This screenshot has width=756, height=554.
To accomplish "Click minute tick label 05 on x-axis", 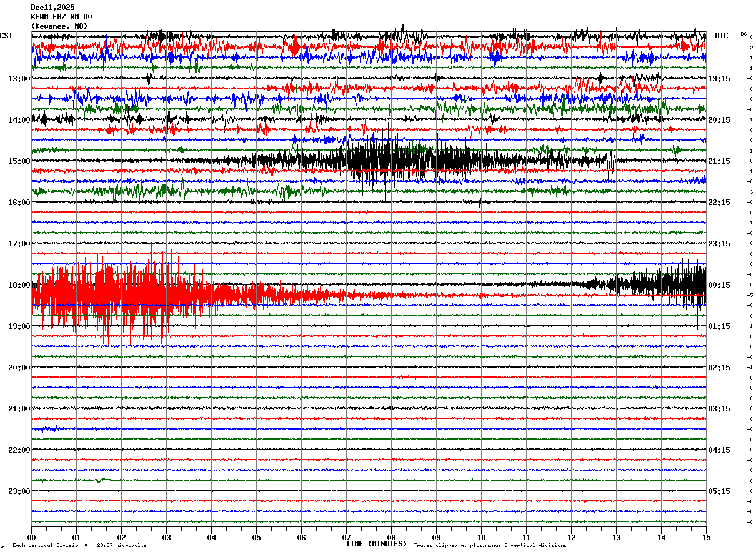I will point(256,537).
